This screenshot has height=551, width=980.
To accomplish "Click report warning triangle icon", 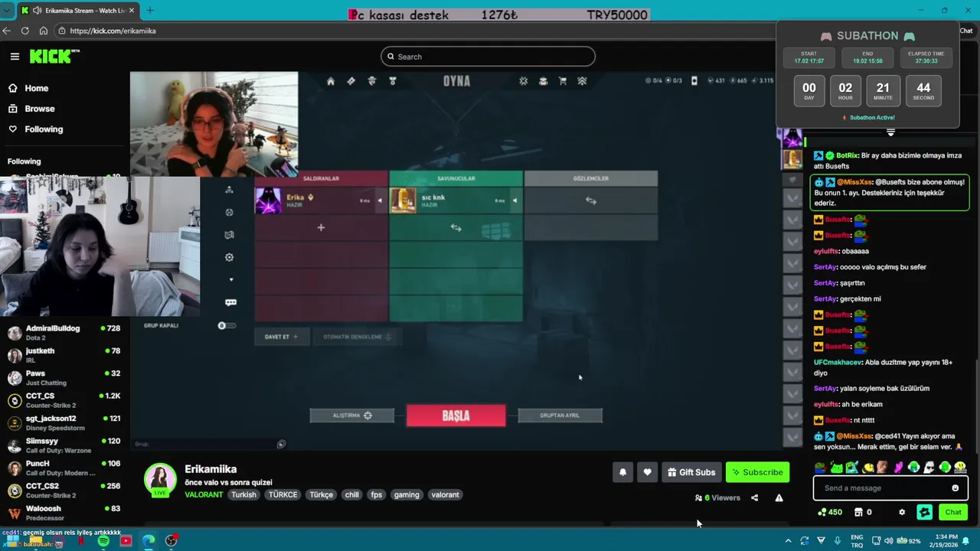I will pos(779,497).
